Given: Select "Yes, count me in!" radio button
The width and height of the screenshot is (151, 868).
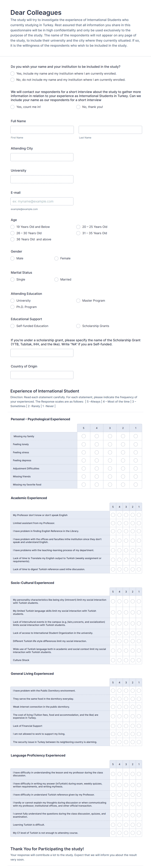Looking at the screenshot, I should (13, 107).
